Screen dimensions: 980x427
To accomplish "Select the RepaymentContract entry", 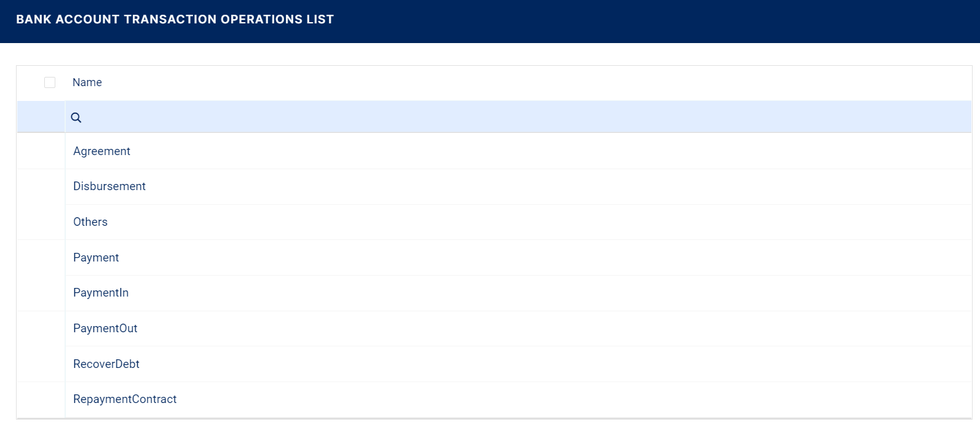I will tap(125, 399).
